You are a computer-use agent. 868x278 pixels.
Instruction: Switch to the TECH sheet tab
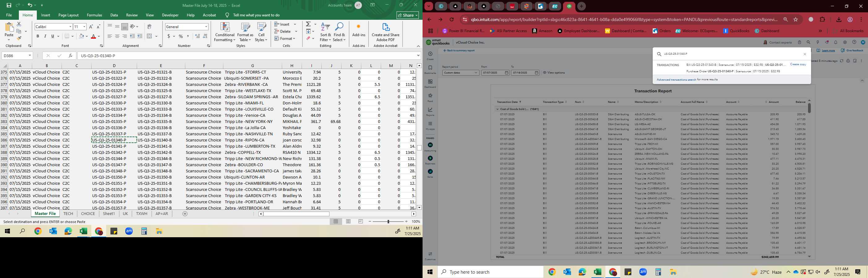pyautogui.click(x=68, y=214)
